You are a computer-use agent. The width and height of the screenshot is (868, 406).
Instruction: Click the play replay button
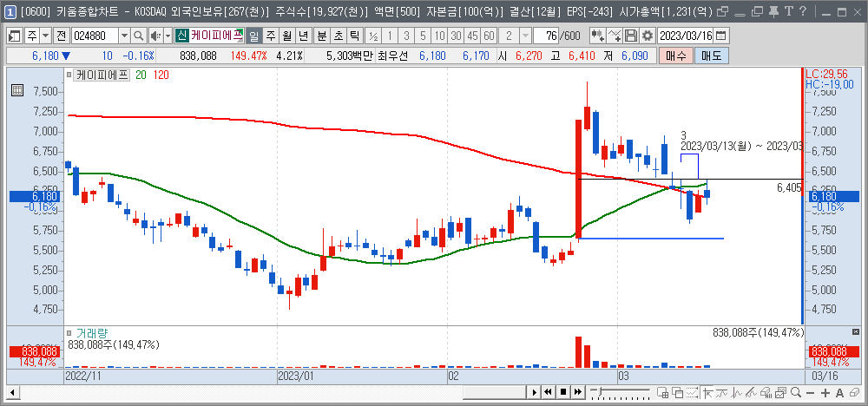[x=534, y=393]
